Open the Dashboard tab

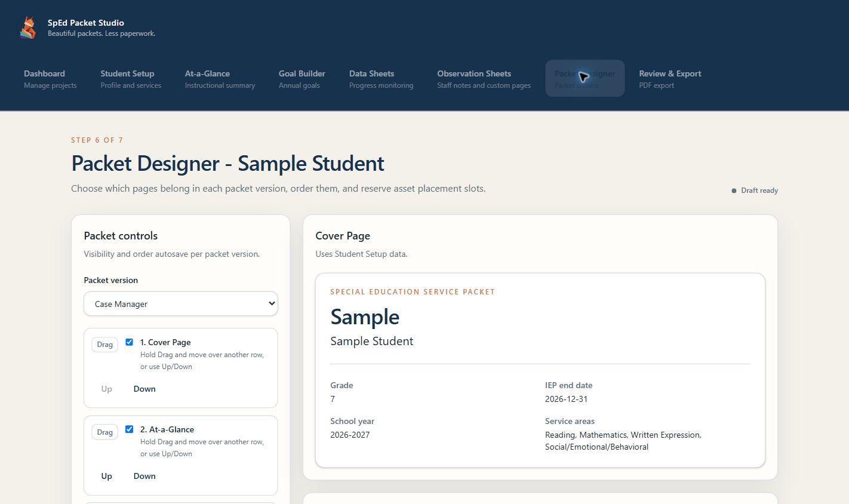[x=50, y=79]
